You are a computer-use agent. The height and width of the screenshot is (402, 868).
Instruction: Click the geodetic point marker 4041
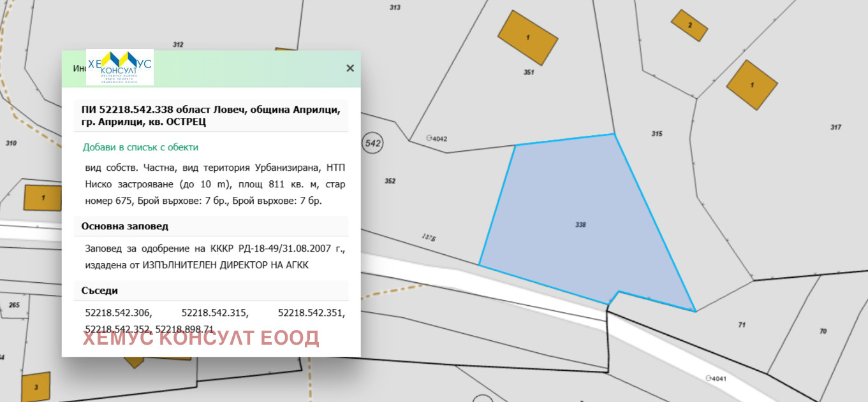point(709,378)
